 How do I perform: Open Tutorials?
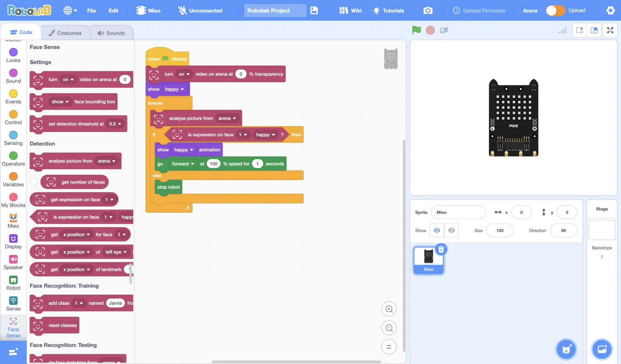click(388, 10)
